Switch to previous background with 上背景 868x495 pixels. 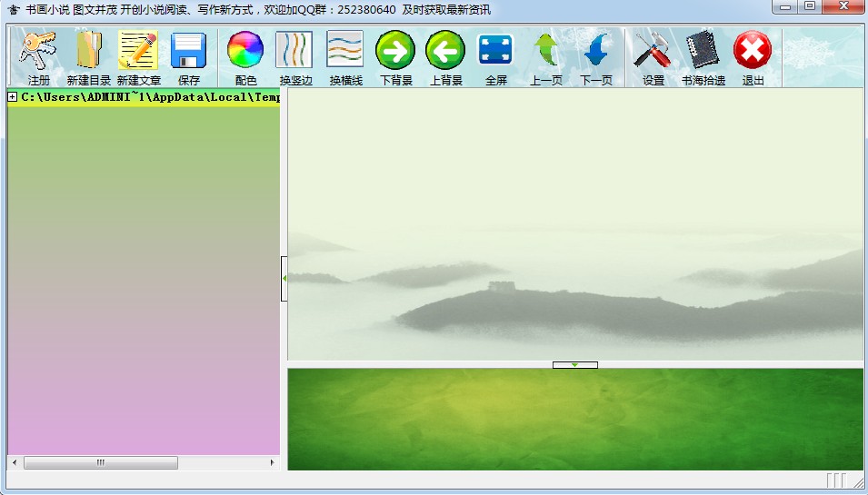click(445, 57)
